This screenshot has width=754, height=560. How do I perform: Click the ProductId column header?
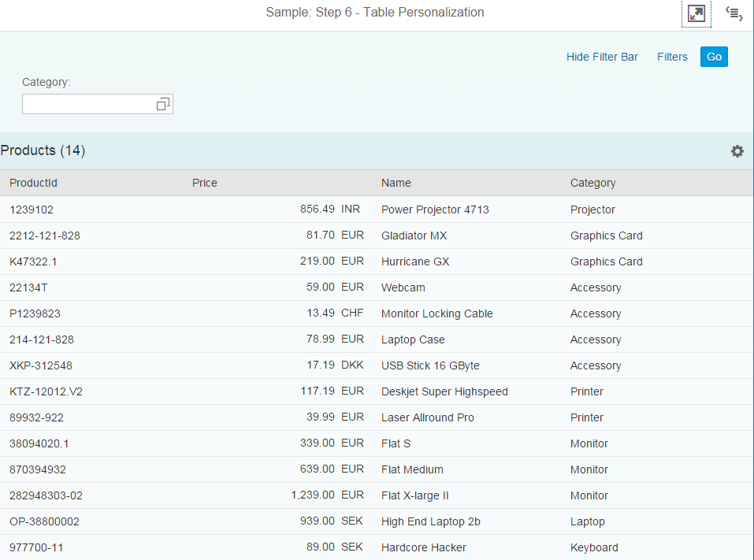pyautogui.click(x=33, y=183)
